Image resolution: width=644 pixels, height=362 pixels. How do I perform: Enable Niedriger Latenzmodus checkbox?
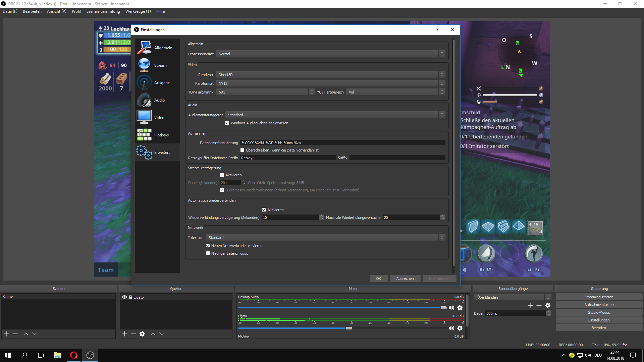click(208, 253)
